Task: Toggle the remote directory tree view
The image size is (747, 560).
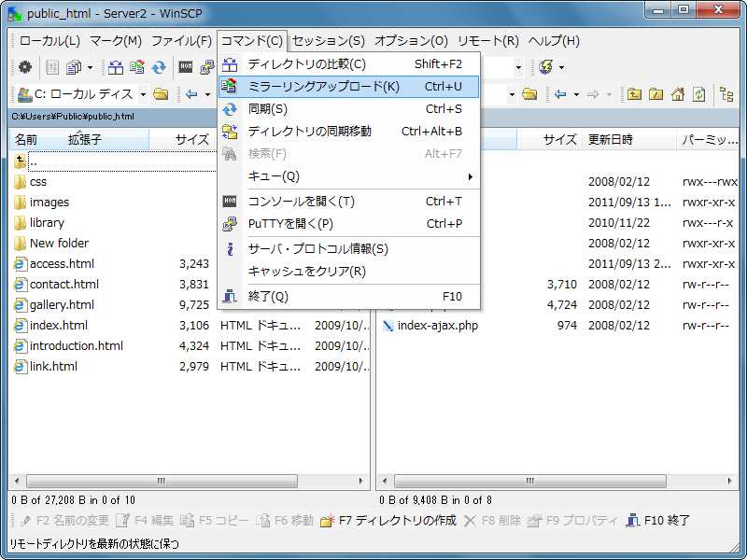Action: pyautogui.click(x=727, y=94)
